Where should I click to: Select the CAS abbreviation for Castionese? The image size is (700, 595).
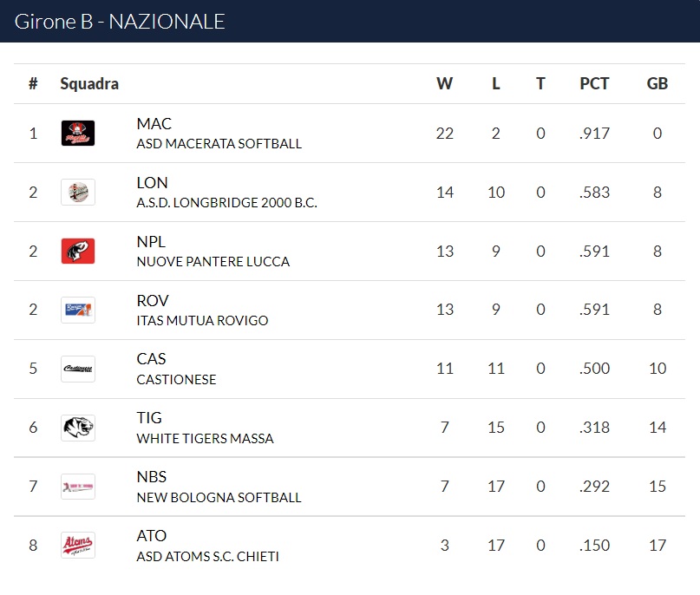[151, 359]
